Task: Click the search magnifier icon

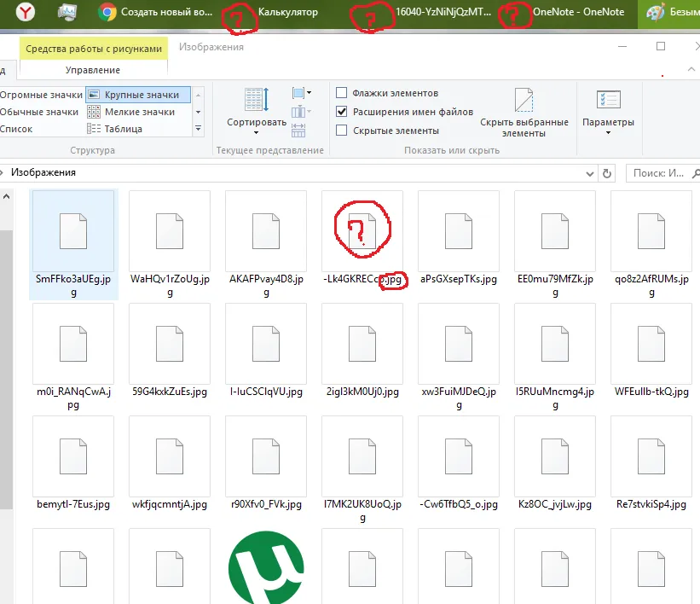Action: (x=696, y=173)
